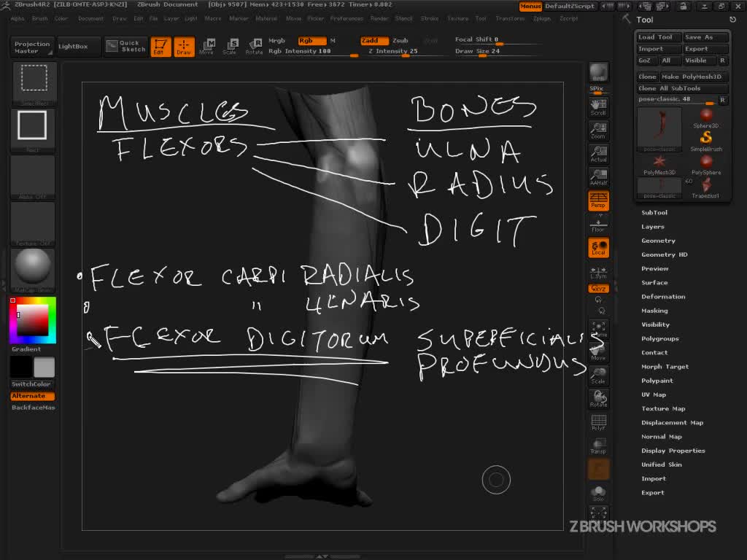
Task: Toggle Persp perspective view
Action: [x=598, y=201]
